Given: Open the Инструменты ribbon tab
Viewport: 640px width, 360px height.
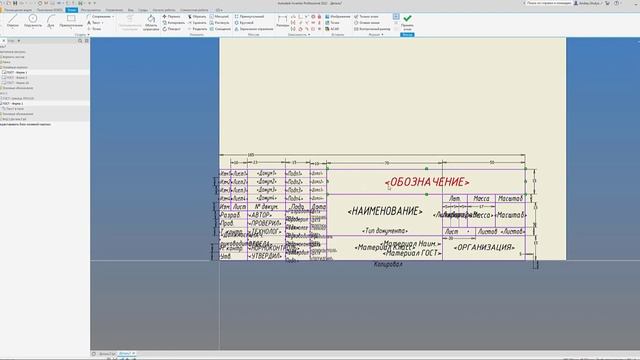Looking at the screenshot, I should click(91, 10).
